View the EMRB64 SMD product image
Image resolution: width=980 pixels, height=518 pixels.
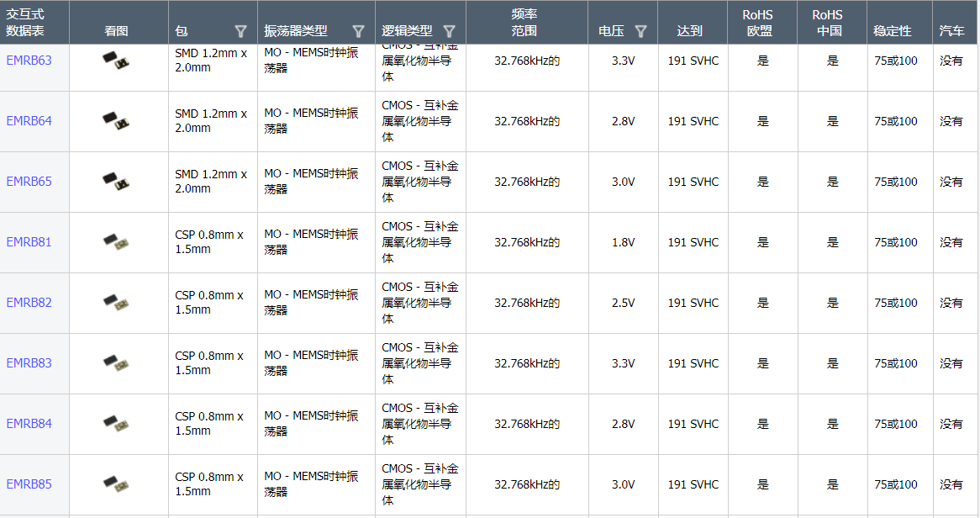point(116,120)
